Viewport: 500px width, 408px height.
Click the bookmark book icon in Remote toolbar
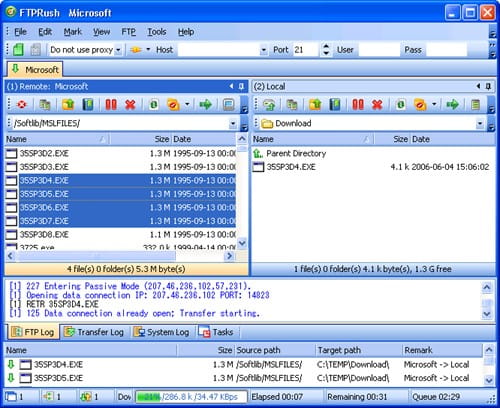coord(88,105)
